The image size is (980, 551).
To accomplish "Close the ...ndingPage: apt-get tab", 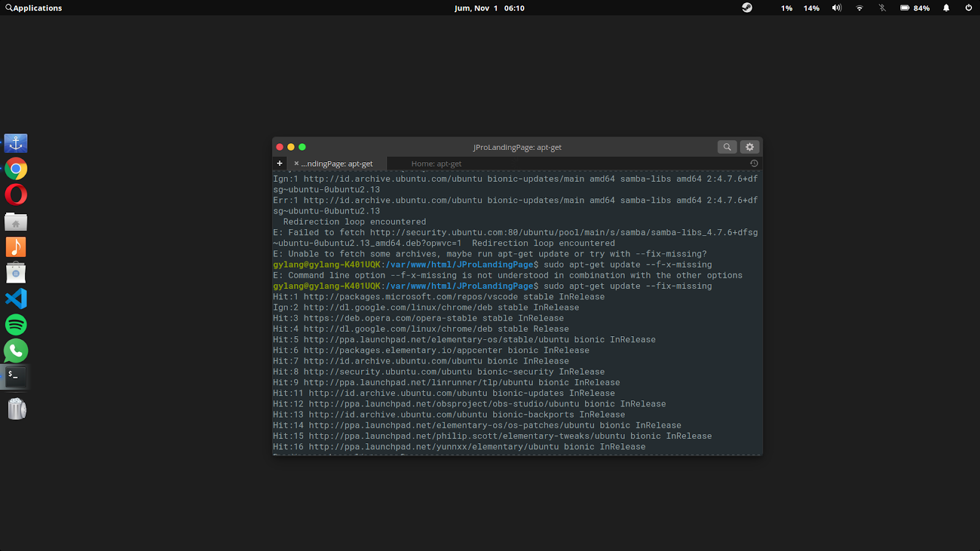I will click(296, 163).
